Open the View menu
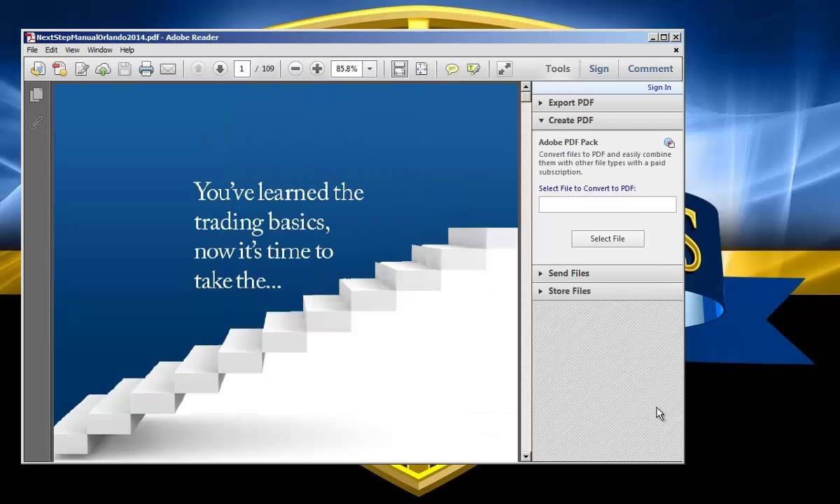The image size is (840, 504). (73, 50)
